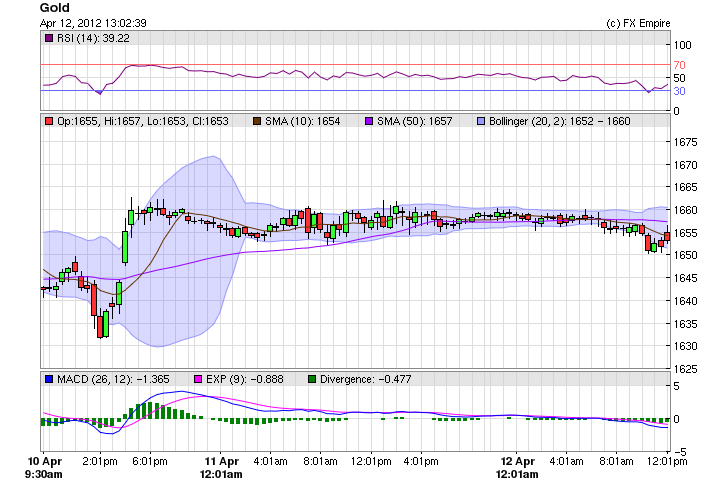710x487 pixels.
Task: Click the purple RSI (14) legend swatch
Action: tap(49, 38)
